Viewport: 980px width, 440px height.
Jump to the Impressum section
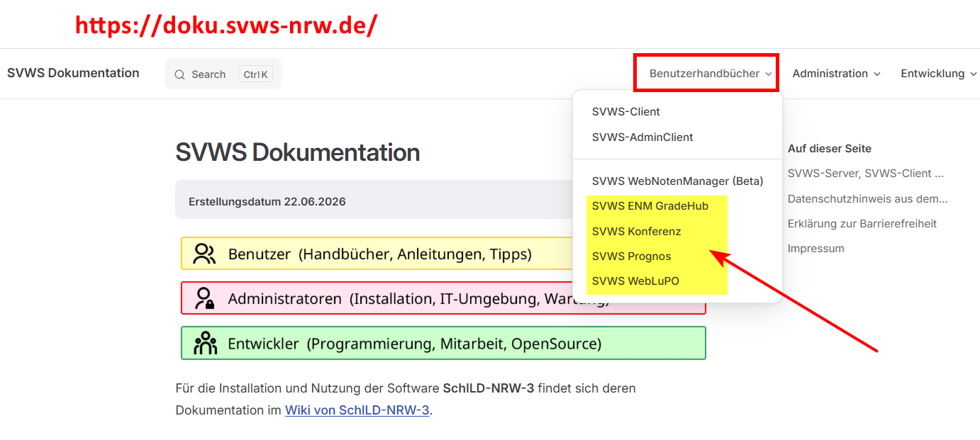pos(816,249)
